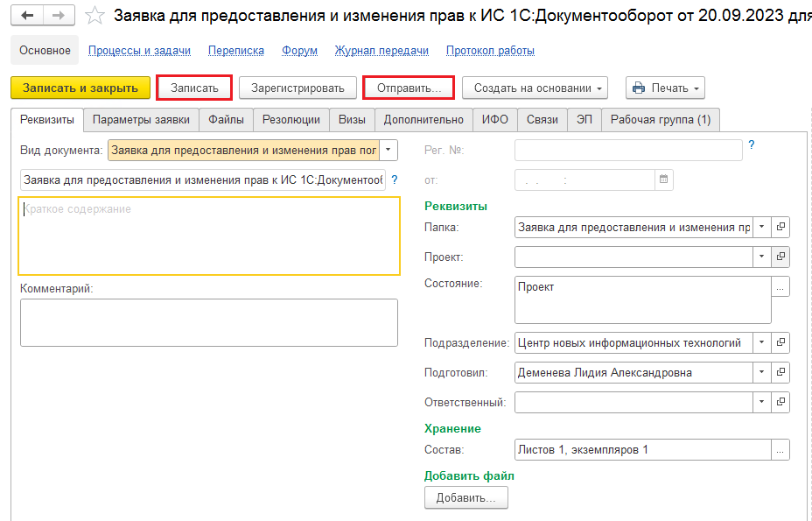Open the Подготовил field's open-form icon

tap(780, 372)
